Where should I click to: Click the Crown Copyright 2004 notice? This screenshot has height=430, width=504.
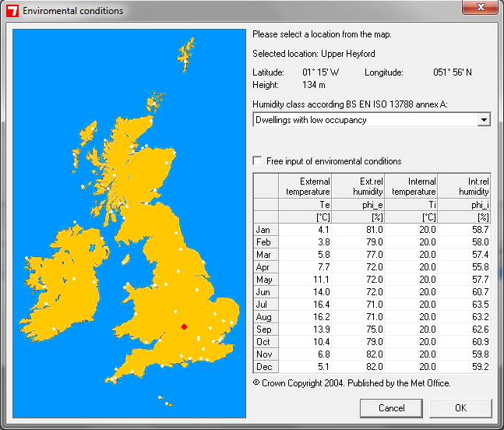click(x=351, y=383)
